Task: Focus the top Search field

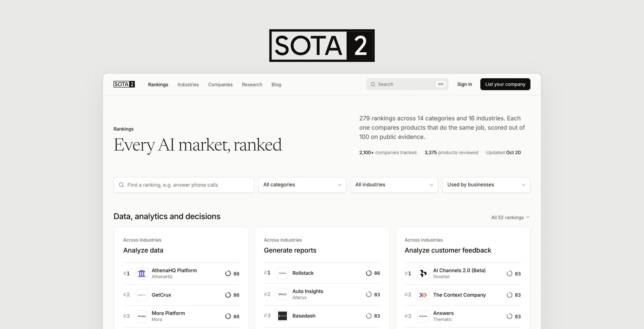Action: (x=407, y=84)
